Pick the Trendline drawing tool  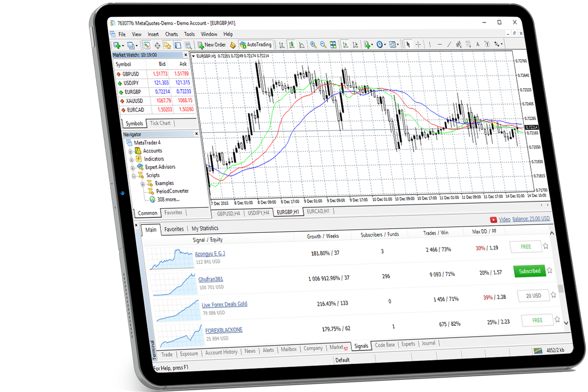(x=448, y=45)
